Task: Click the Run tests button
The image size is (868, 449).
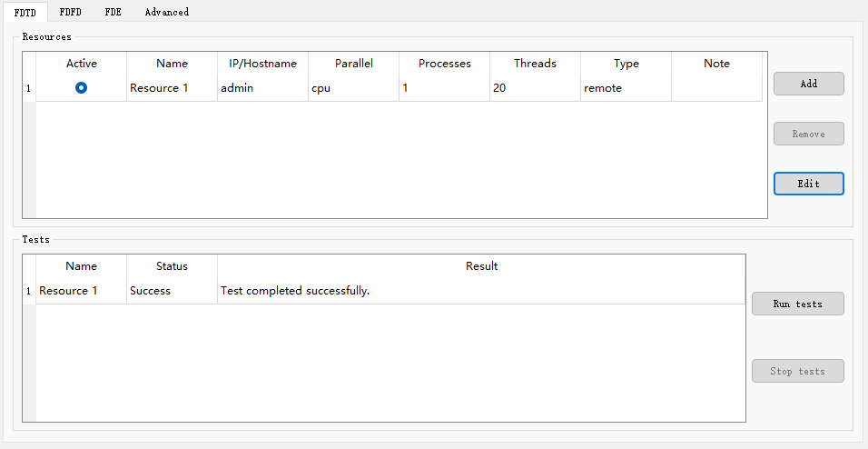Action: [x=798, y=304]
